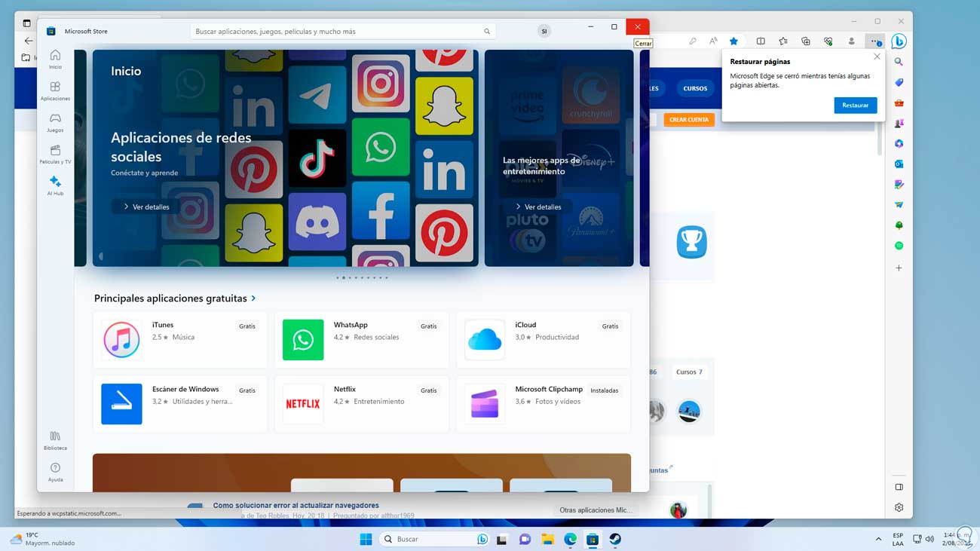Open Task View from taskbar
980x551 pixels.
502,539
